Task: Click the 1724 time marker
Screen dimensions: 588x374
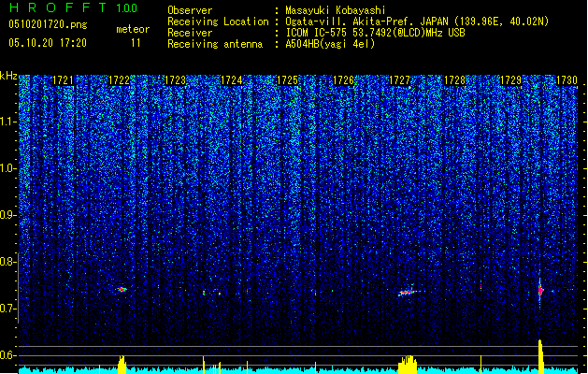Action: tap(232, 80)
